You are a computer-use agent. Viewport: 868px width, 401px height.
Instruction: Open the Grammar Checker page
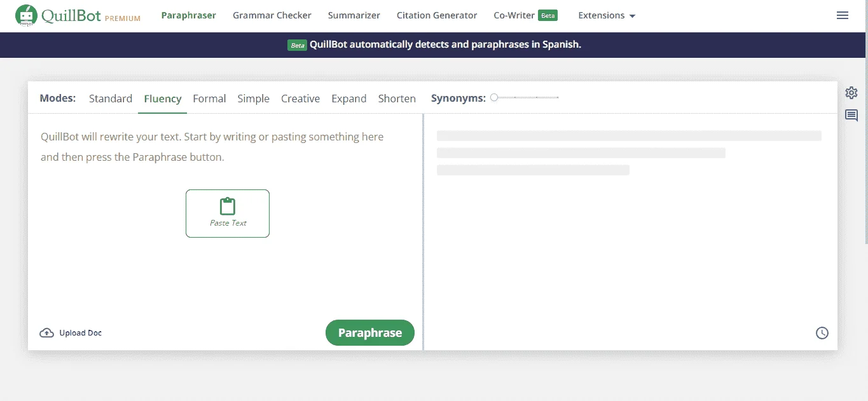pos(272,15)
